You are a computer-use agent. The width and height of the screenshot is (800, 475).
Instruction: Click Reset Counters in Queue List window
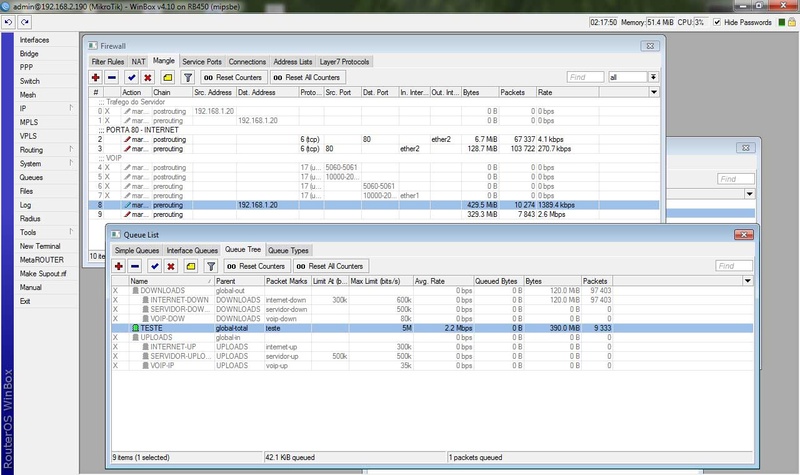[x=256, y=266]
